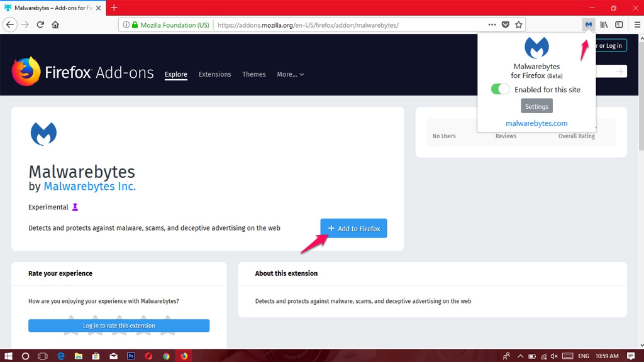Click the Reviews stat label
644x362 pixels.
506,136
